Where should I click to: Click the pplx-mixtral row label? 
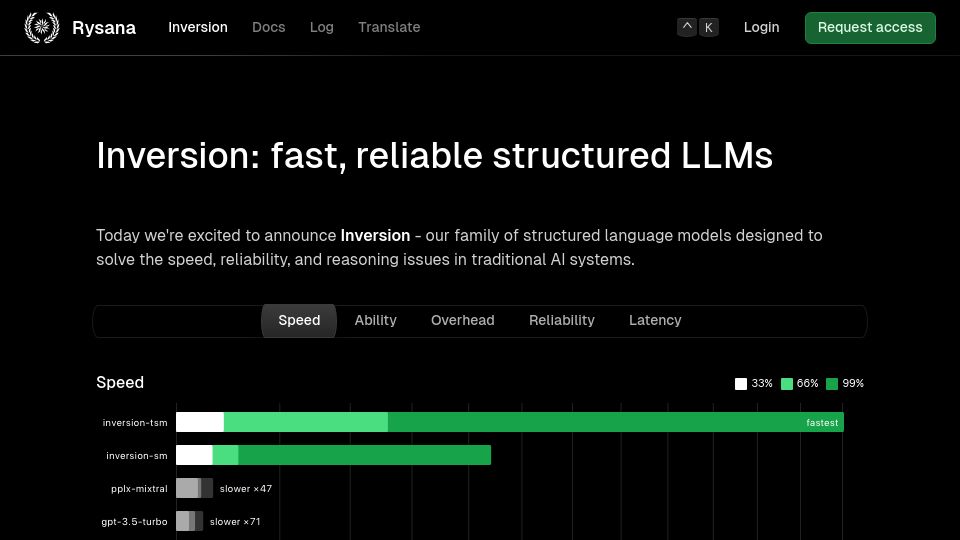tap(139, 489)
